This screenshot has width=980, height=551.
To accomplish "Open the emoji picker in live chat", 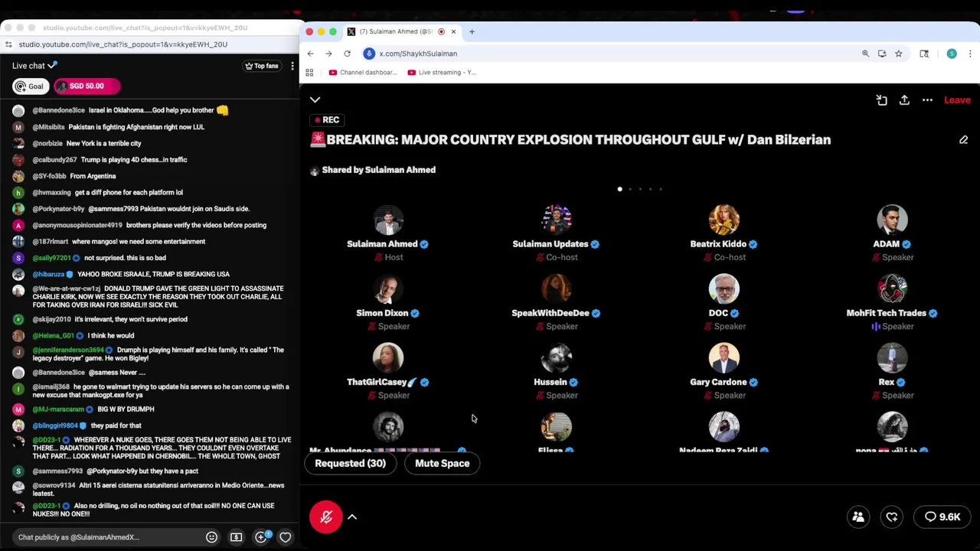I will click(211, 537).
